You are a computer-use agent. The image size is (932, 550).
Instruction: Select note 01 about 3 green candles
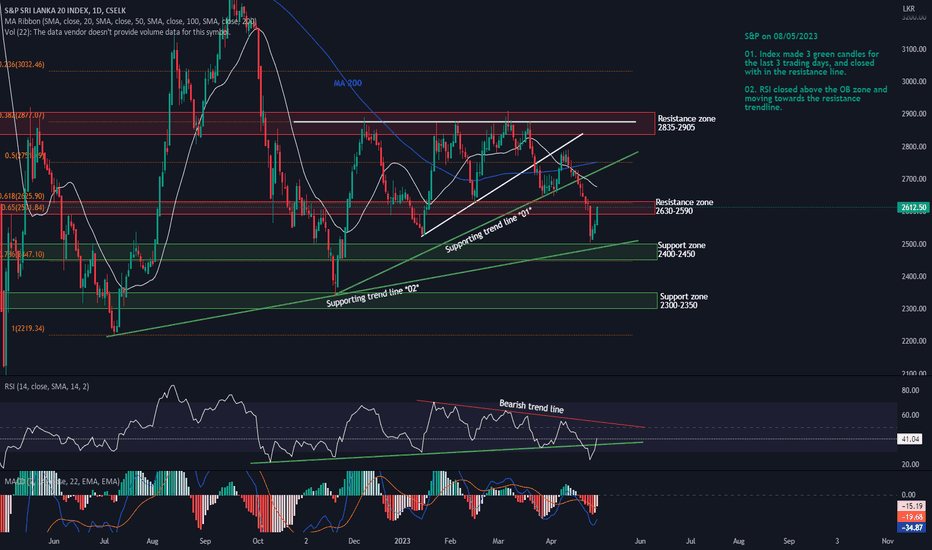[811, 63]
